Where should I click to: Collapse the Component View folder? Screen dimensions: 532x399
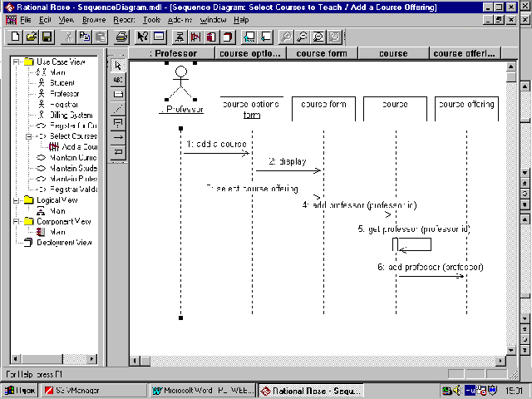pyautogui.click(x=16, y=222)
